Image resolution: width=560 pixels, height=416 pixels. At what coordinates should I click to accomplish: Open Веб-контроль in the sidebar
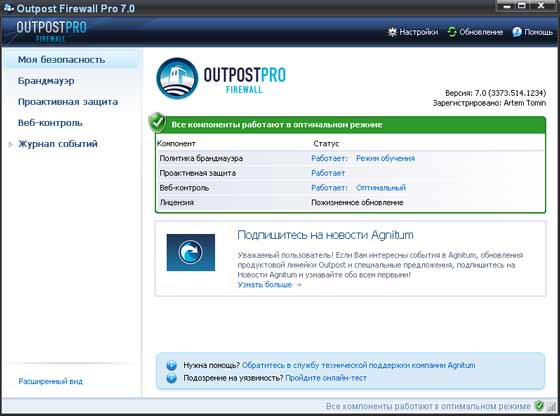(x=50, y=123)
